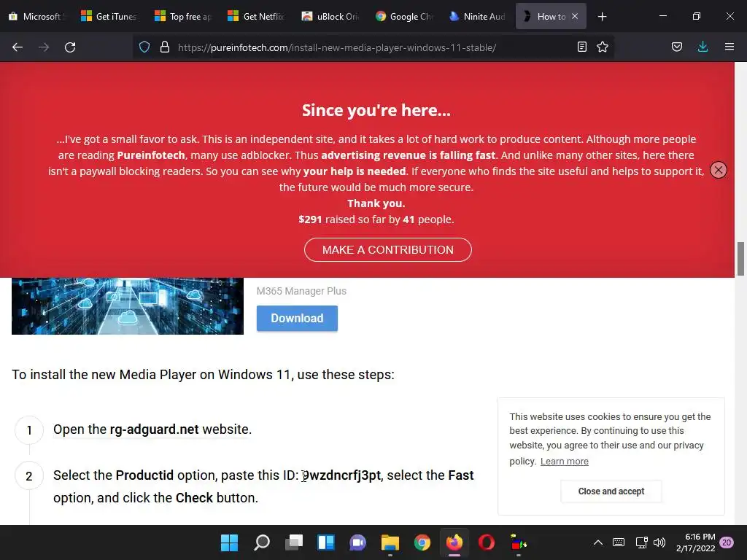Switch to the Top free apps tab
747x560 pixels.
point(183,16)
